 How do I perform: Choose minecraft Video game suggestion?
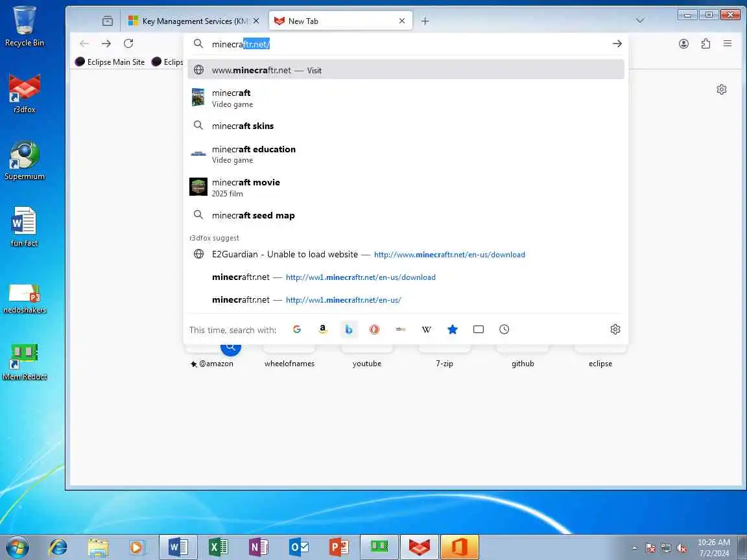(x=406, y=98)
